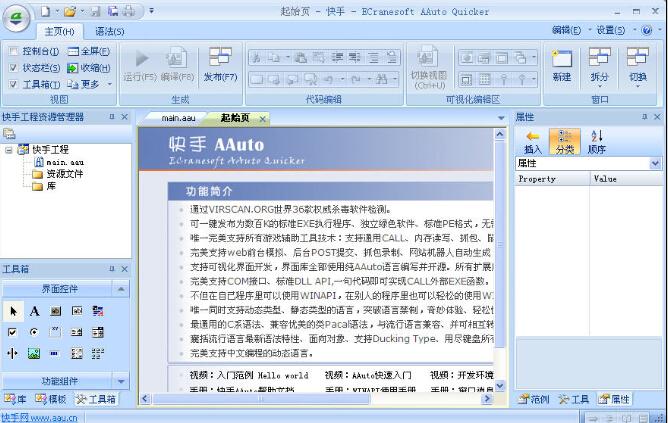Select the text label 'A' control
Screen dimensions: 668x423
coord(34,311)
